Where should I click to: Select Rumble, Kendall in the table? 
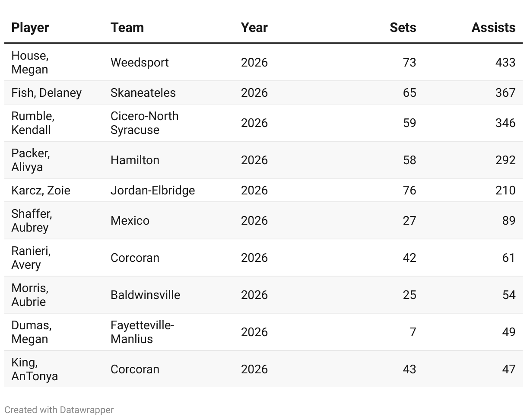[x=33, y=123]
